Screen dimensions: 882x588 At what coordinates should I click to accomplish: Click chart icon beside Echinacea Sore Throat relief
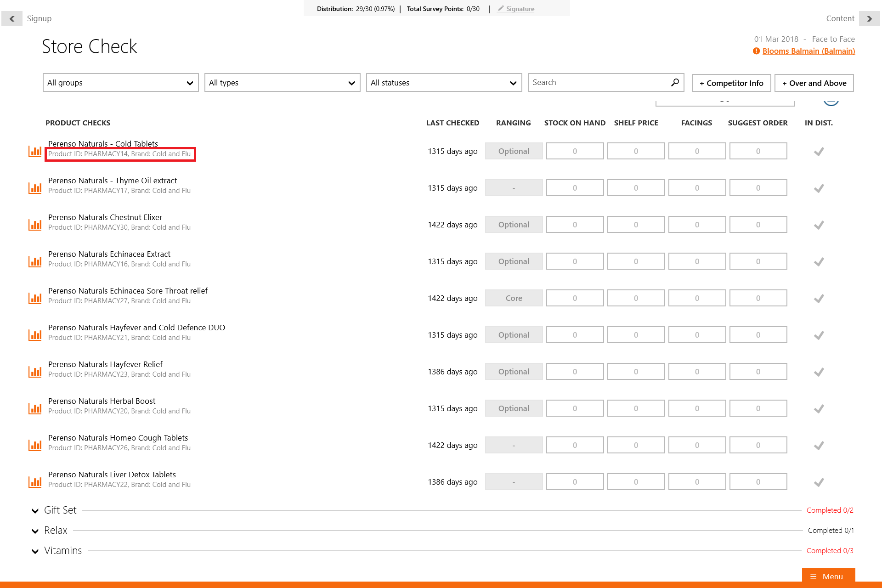coord(35,298)
